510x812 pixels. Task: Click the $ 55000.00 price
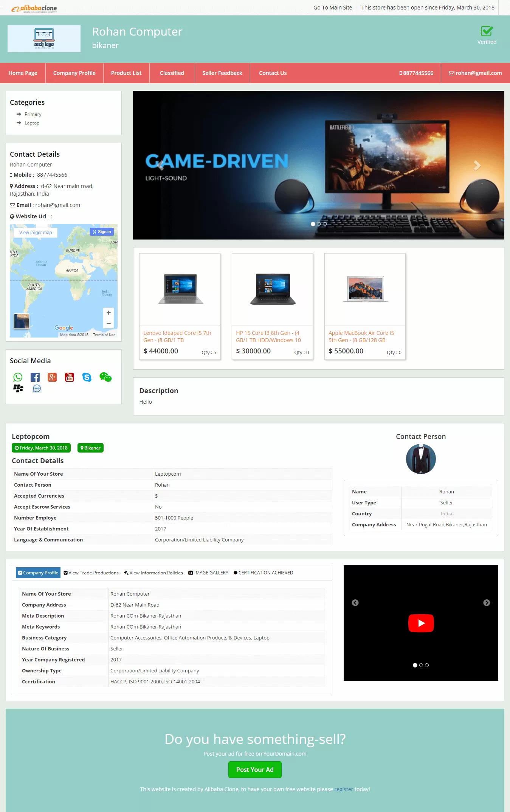click(346, 351)
